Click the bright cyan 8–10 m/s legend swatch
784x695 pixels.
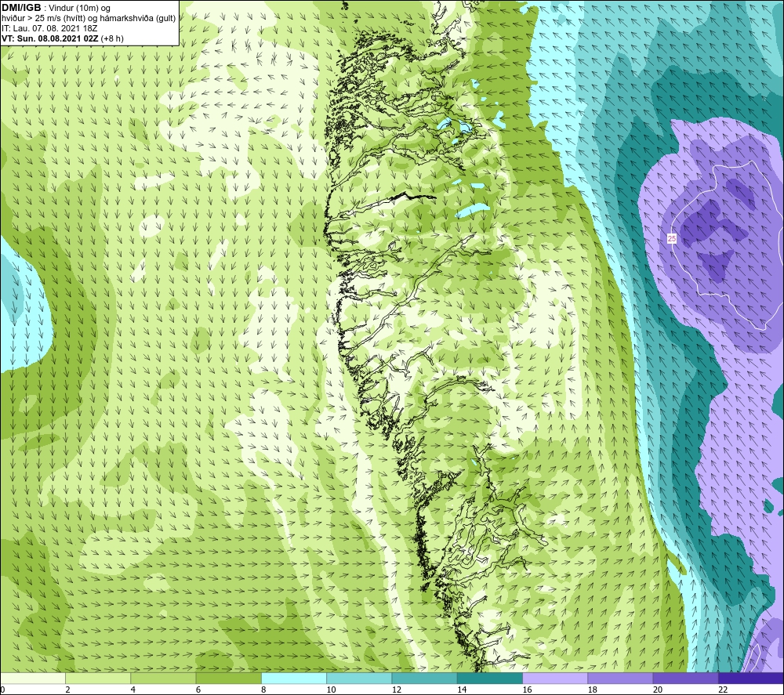click(x=294, y=678)
